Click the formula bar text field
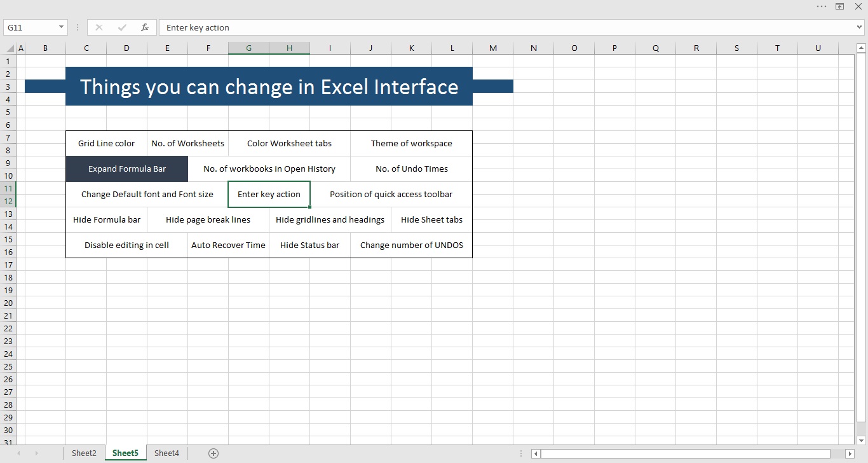Viewport: 868px width, 463px height. [x=507, y=27]
